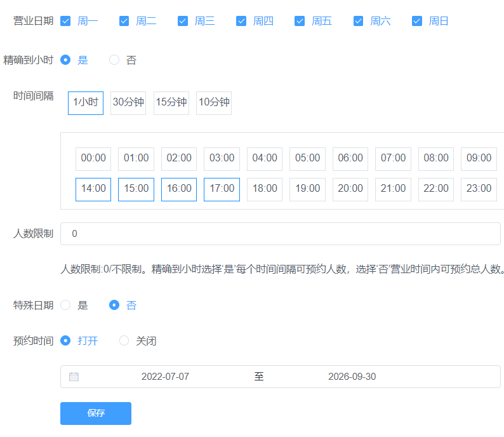Select 否 for 精确到小时
Image resolution: width=504 pixels, height=437 pixels.
tap(114, 60)
